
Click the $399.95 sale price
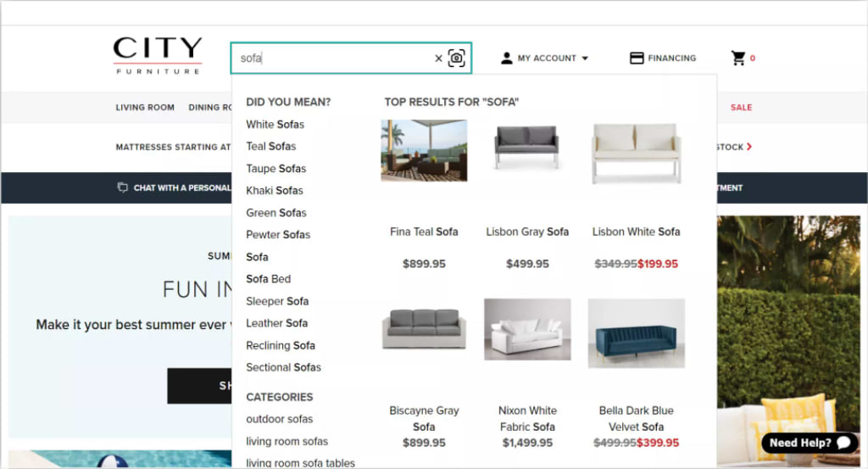658,443
